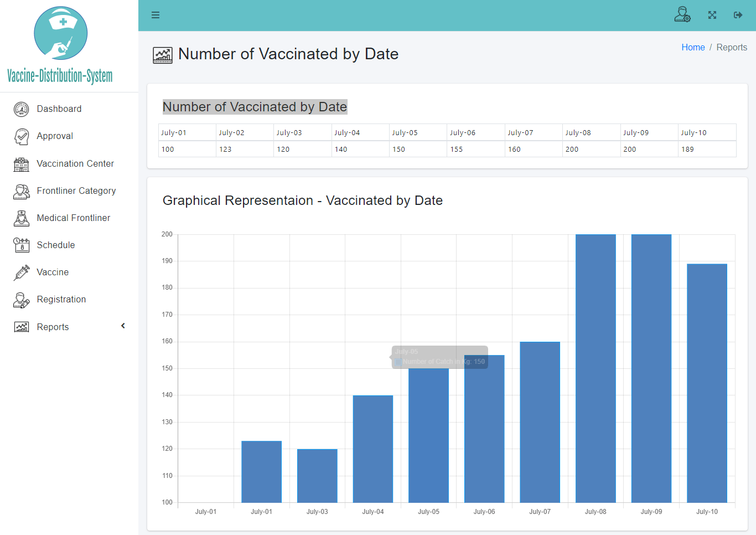
Task: Click the July-02 table header cell
Action: [x=245, y=132]
